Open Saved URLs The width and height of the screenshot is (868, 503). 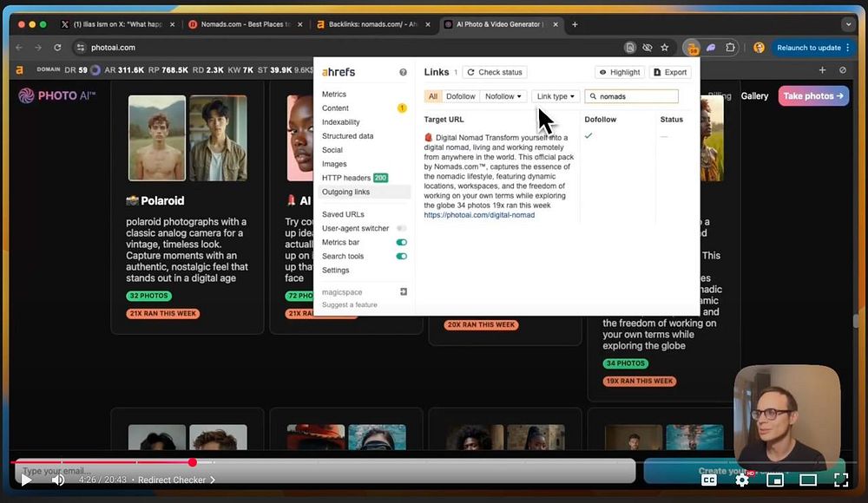(x=343, y=214)
